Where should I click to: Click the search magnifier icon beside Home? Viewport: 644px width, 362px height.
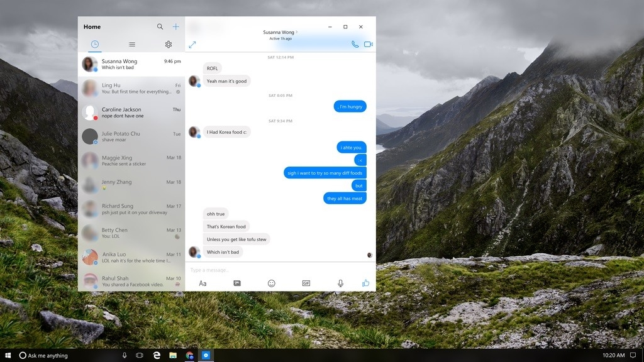160,27
